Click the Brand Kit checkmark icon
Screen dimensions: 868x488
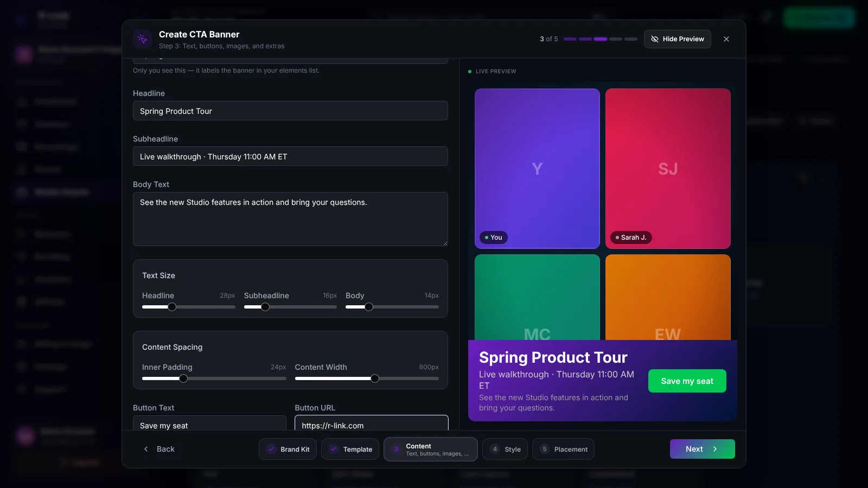(x=271, y=449)
